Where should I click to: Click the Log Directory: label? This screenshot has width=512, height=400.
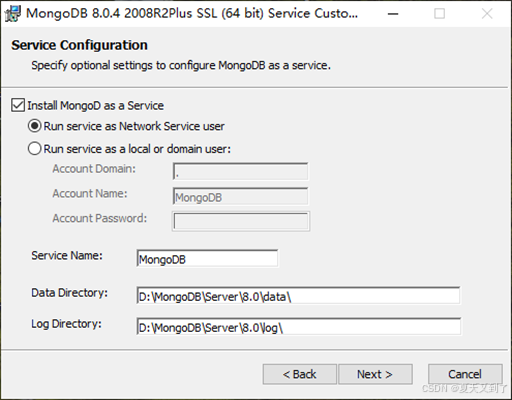66,324
